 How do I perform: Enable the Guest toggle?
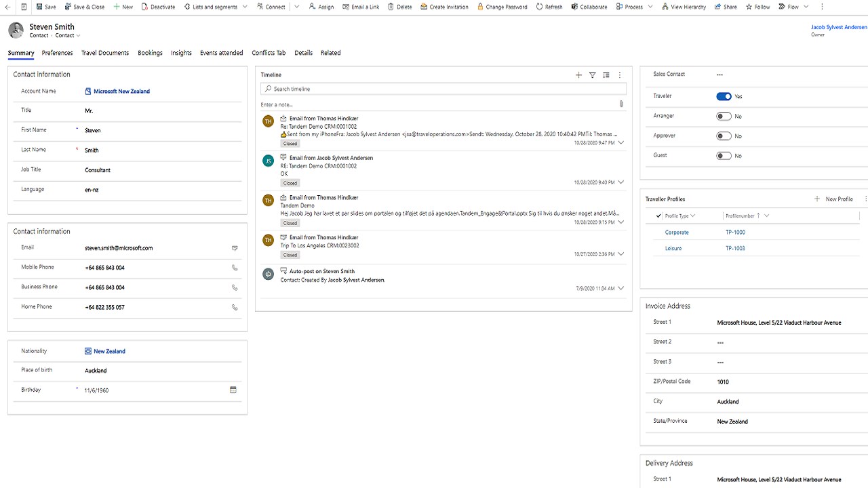pyautogui.click(x=724, y=155)
